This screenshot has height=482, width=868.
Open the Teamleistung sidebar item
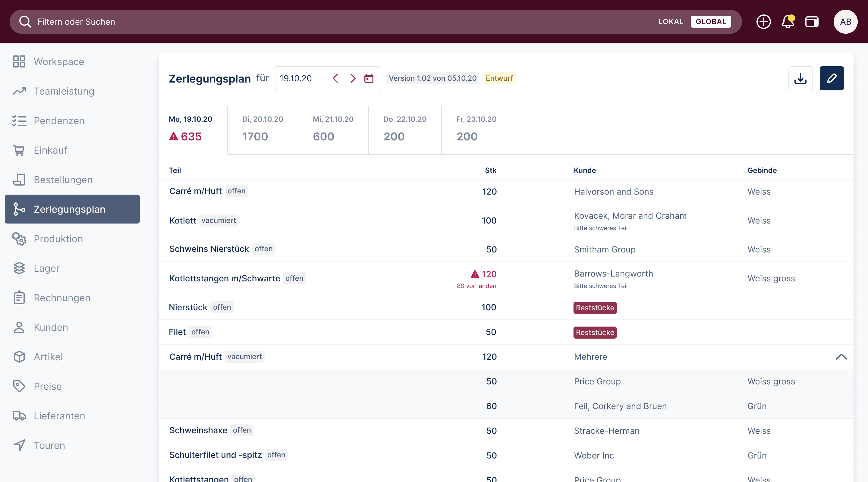[x=72, y=91]
